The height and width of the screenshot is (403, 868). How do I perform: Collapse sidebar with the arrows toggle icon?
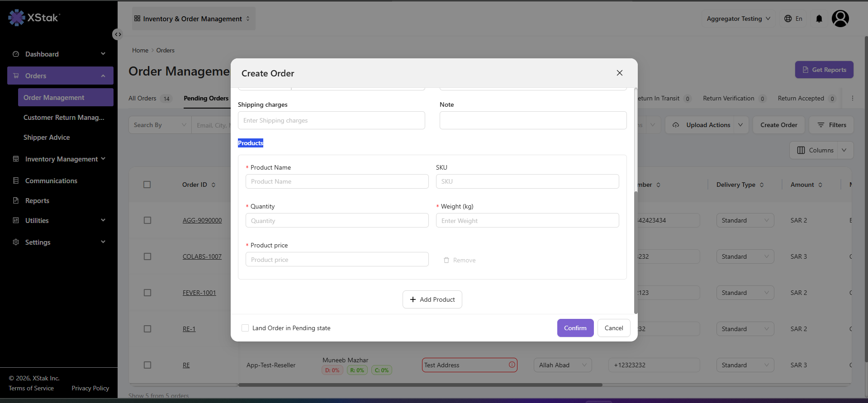118,34
